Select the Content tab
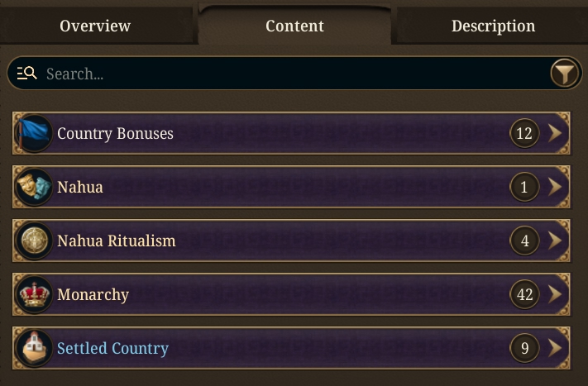 pos(294,25)
